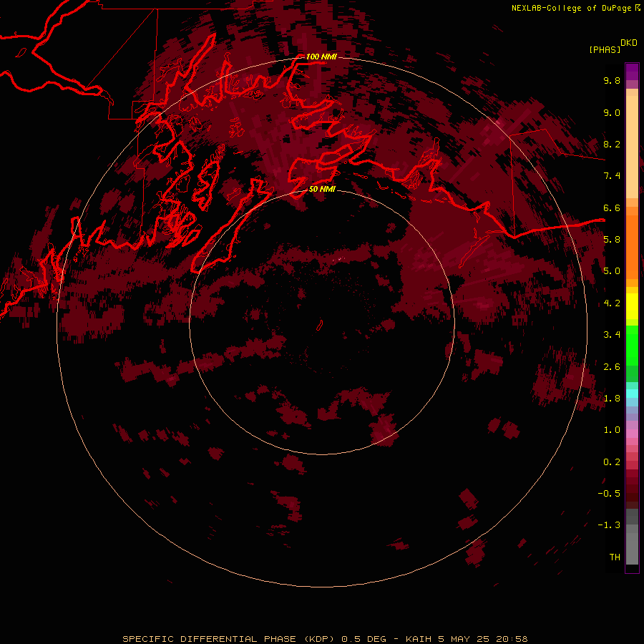Select the 8.2 legend value
The image size is (644, 644).
pos(612,144)
